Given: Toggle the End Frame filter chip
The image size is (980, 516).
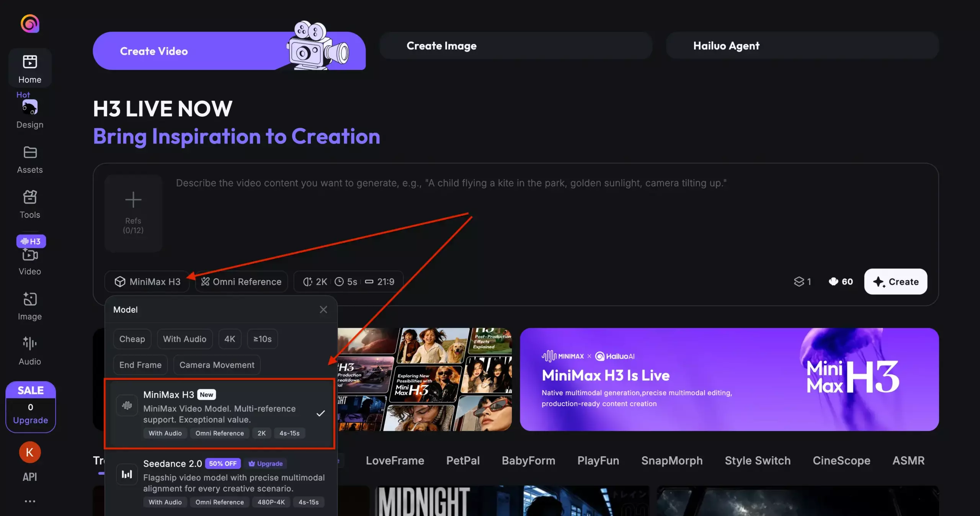Looking at the screenshot, I should tap(140, 365).
